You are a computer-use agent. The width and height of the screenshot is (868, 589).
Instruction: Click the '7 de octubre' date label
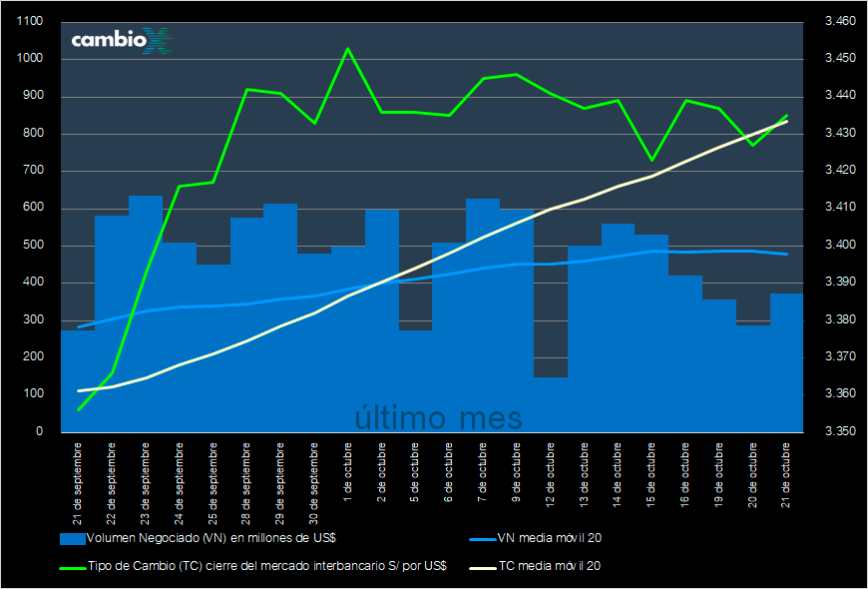[483, 472]
